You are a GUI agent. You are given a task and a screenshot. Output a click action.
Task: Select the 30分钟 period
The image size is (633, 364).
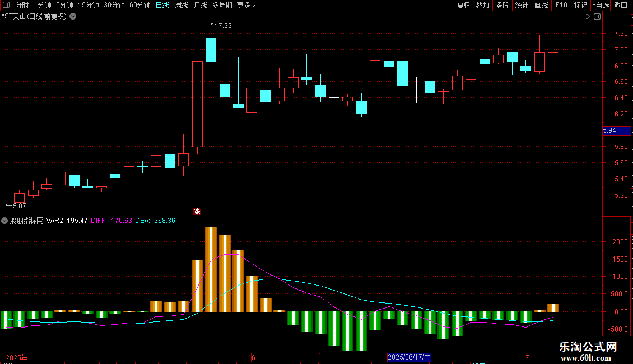coord(114,5)
